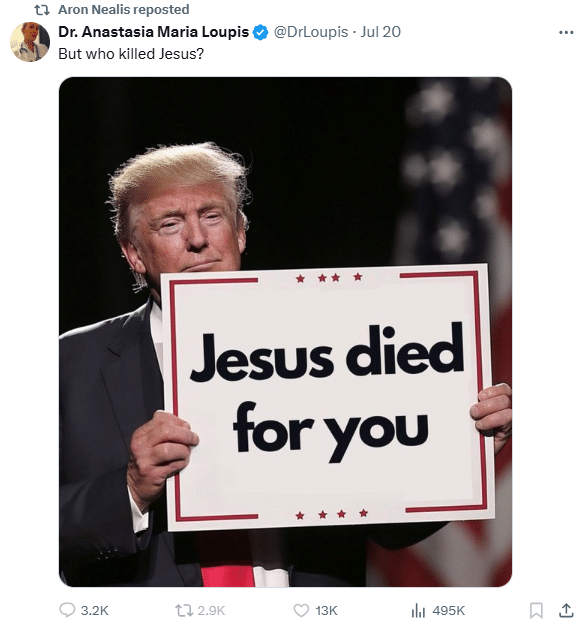Click the share upload arrow icon
This screenshot has width=581, height=625.
click(x=566, y=610)
